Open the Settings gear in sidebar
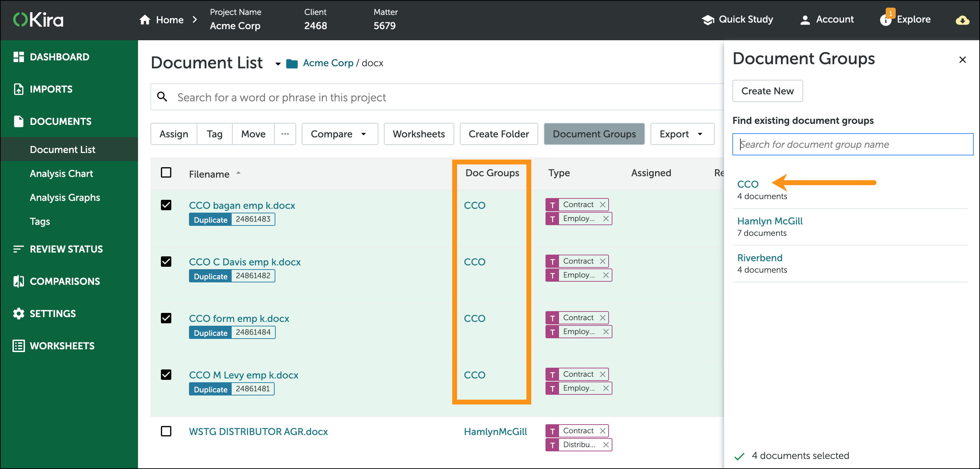This screenshot has height=469, width=980. click(18, 313)
